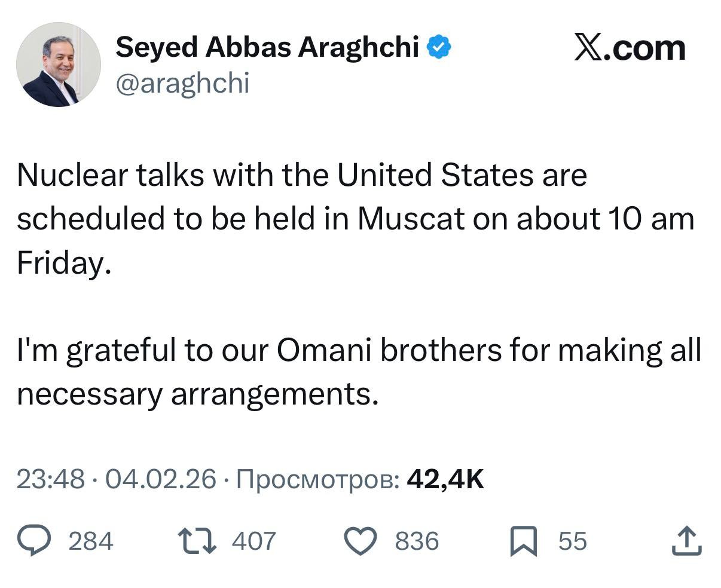The height and width of the screenshot is (588, 721).
Task: Click the 04.02.26 post date
Action: [160, 479]
